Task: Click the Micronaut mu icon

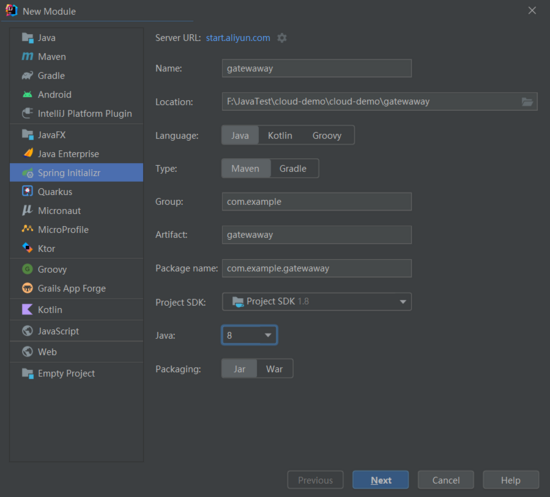Action: coord(27,210)
